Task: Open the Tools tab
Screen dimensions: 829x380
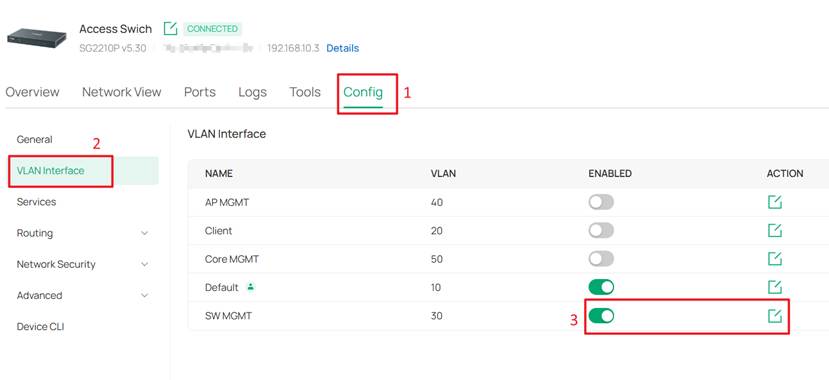Action: (305, 92)
